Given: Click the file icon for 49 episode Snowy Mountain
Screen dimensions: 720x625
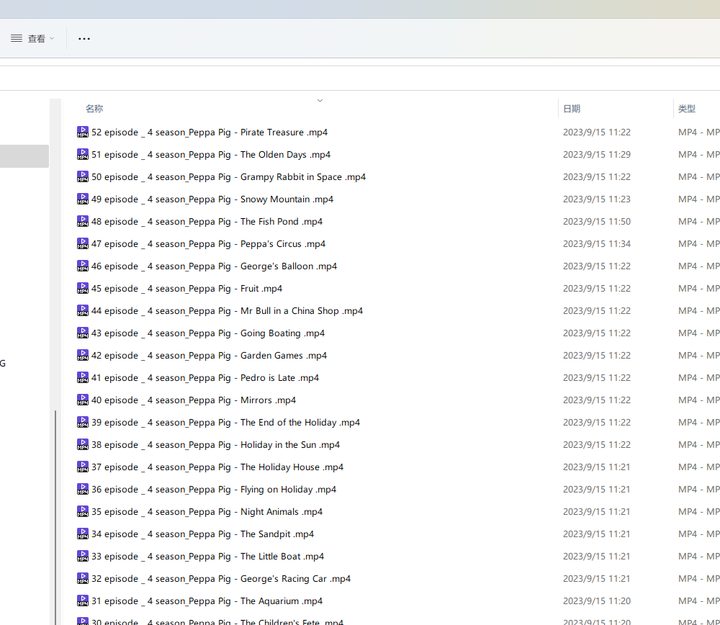Looking at the screenshot, I should [83, 199].
